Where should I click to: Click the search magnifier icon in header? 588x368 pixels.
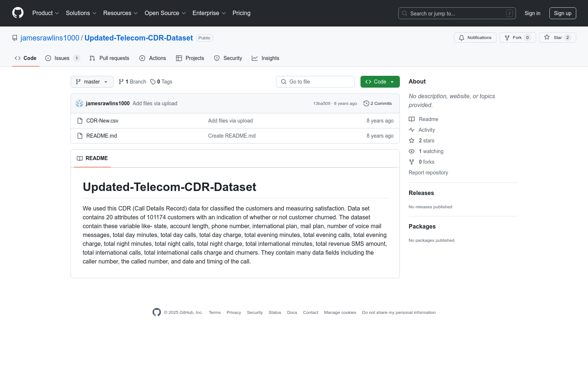(x=405, y=13)
